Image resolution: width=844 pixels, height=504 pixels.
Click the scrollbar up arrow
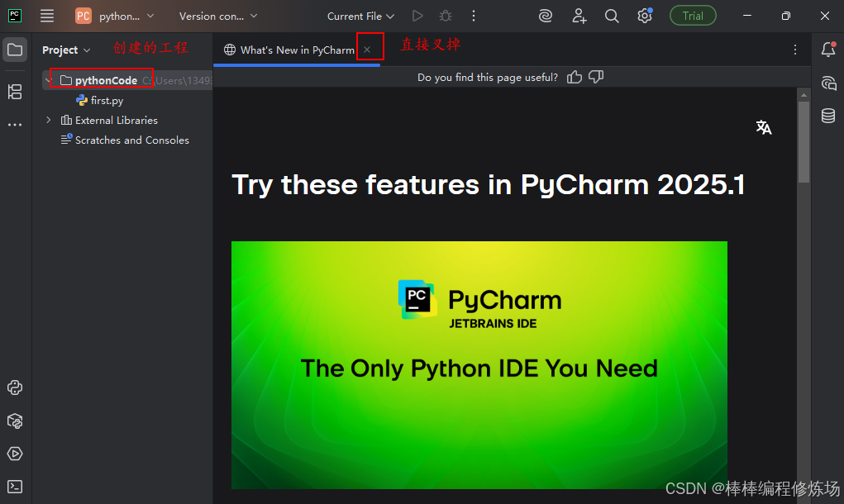coord(803,95)
